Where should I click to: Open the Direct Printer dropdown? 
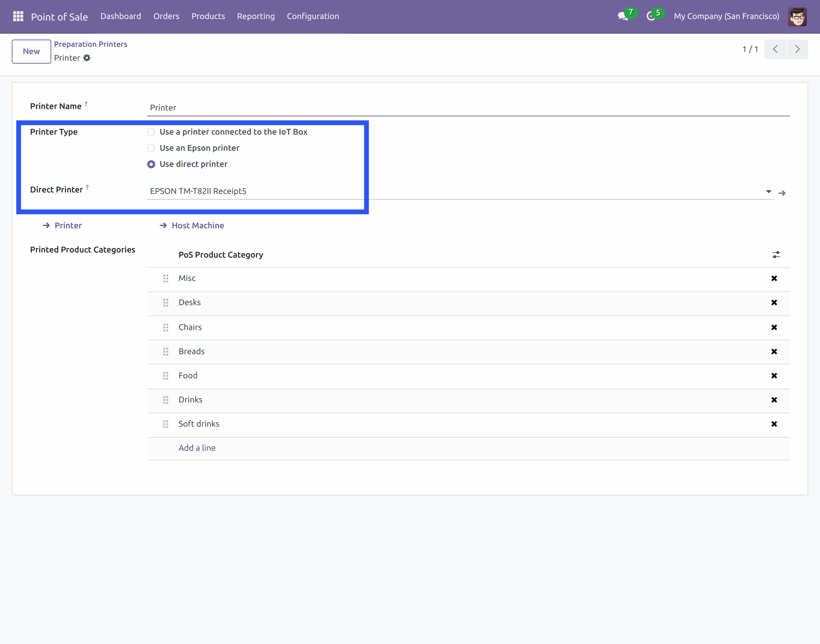(768, 191)
